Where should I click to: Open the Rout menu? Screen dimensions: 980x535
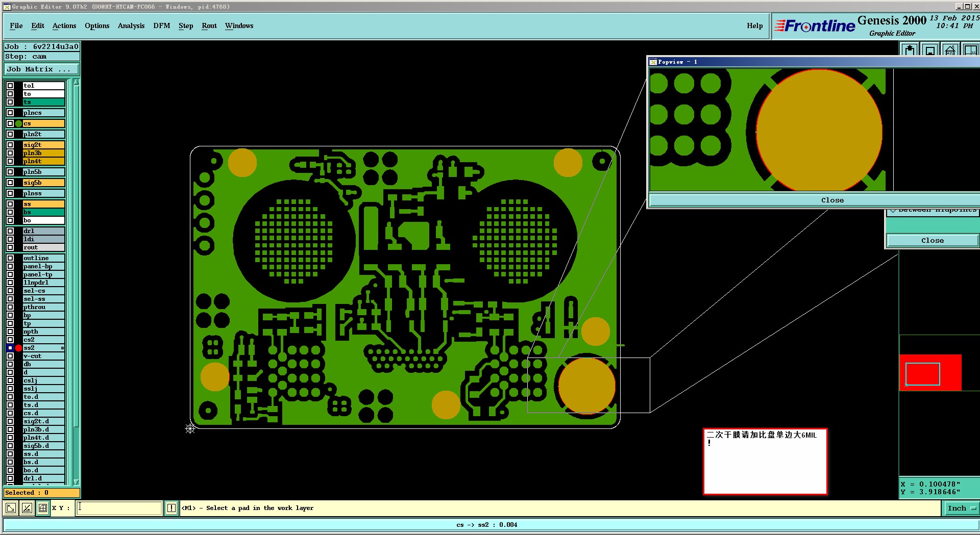209,26
